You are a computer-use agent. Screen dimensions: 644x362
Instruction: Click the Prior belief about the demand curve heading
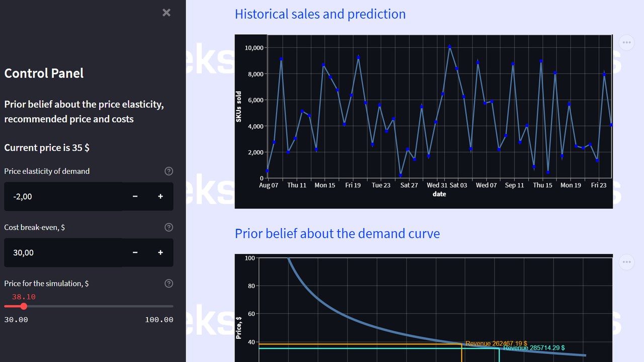coord(337,234)
